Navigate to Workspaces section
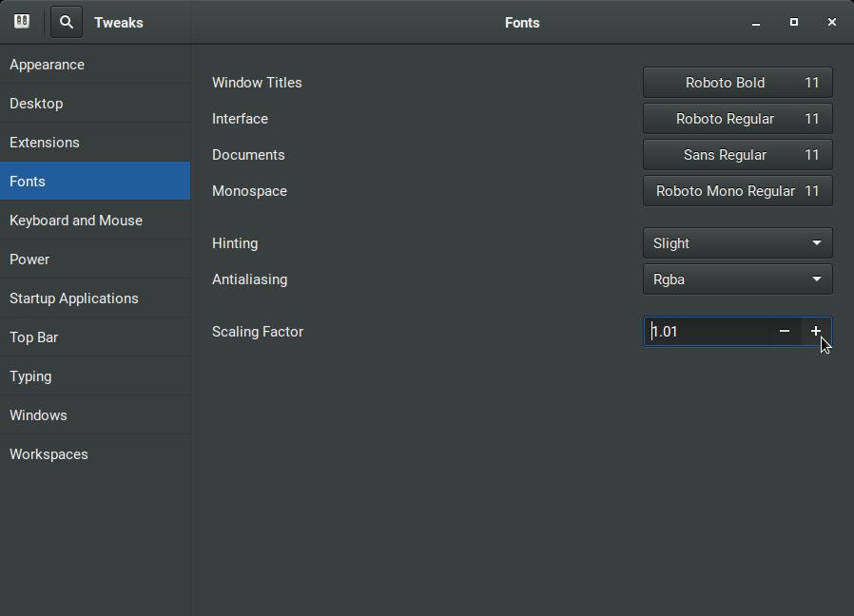The height and width of the screenshot is (616, 854). pos(49,454)
